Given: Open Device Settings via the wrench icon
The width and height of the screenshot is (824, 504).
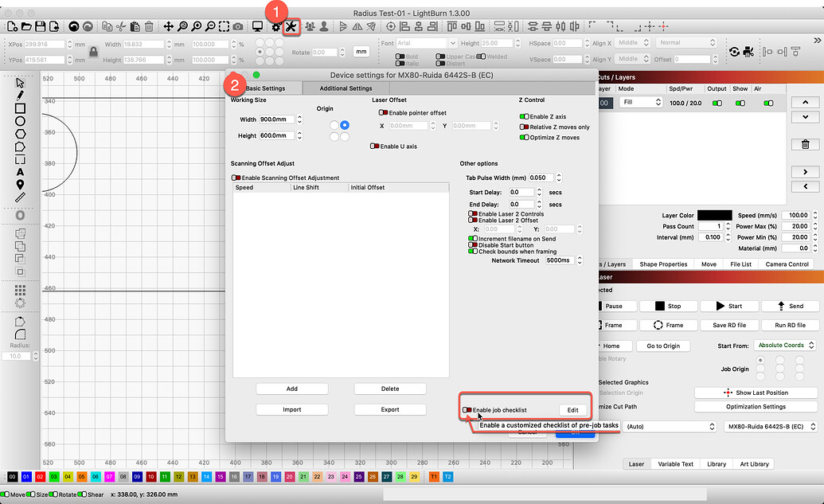Looking at the screenshot, I should (291, 26).
